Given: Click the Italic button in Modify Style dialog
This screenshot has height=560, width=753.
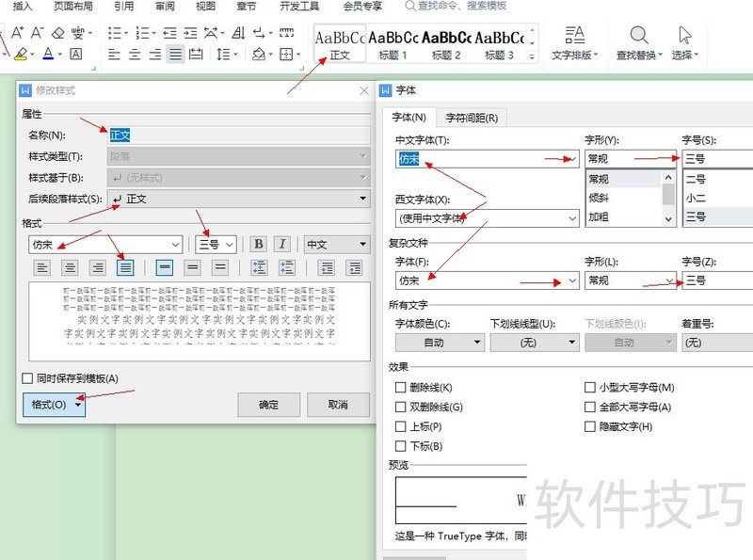Looking at the screenshot, I should (x=281, y=245).
